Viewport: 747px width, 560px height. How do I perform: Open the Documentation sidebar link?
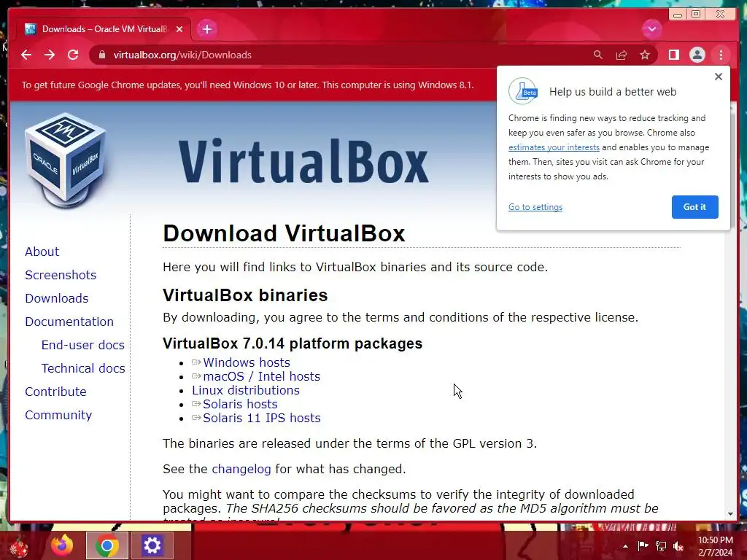pos(69,322)
